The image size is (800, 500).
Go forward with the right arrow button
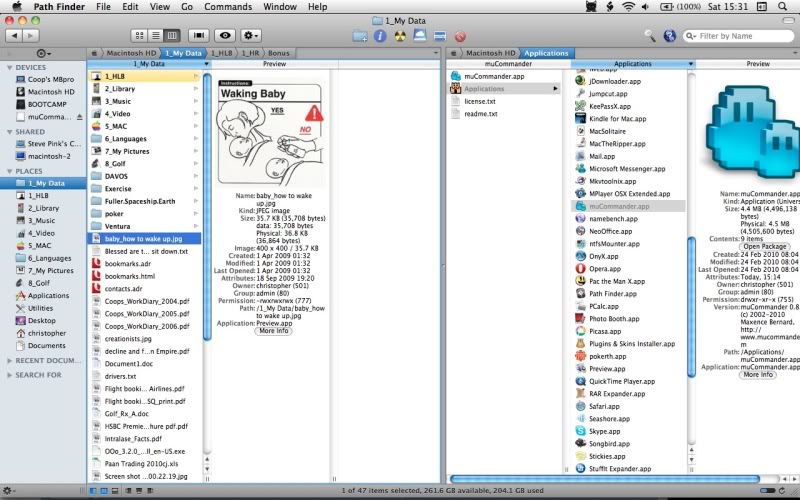click(31, 35)
